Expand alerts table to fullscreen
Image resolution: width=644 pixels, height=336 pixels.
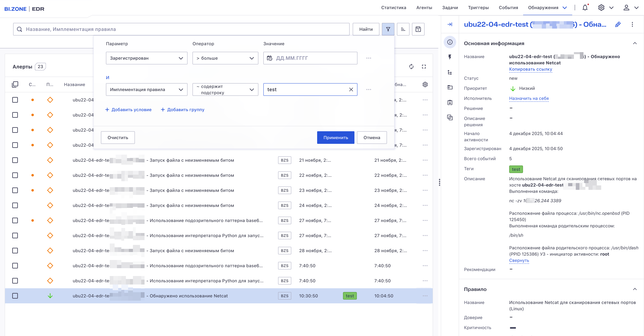tap(424, 67)
